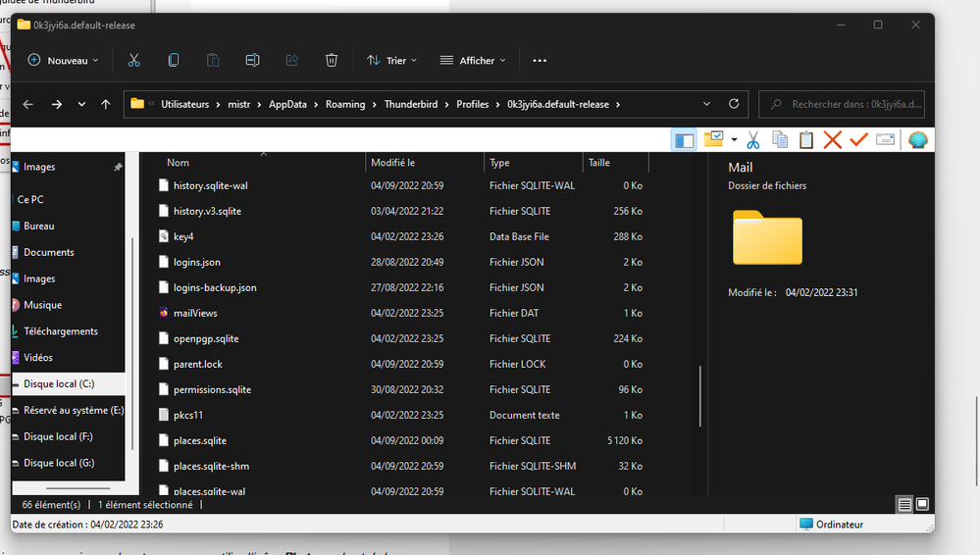Viewport: 980px width, 555px height.
Task: Expand the Trier sort options
Action: 392,61
